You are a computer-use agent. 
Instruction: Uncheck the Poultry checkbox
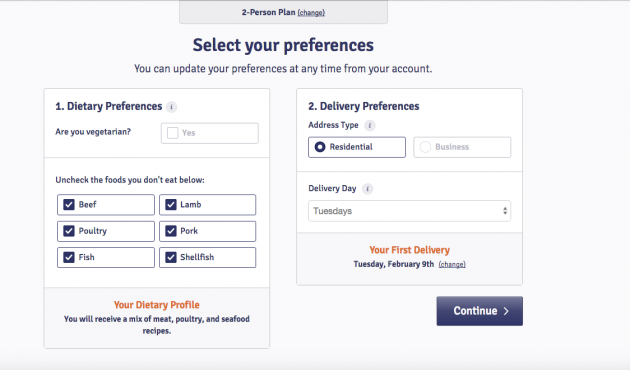pos(69,231)
